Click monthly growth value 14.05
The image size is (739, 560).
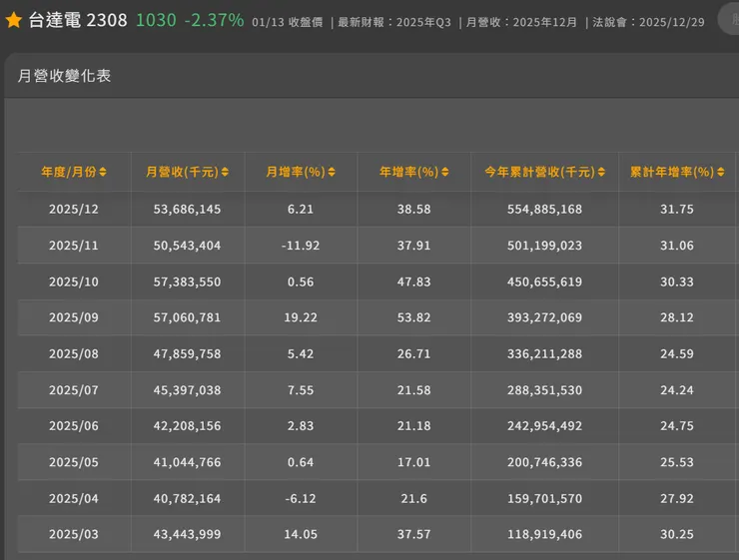coord(301,534)
